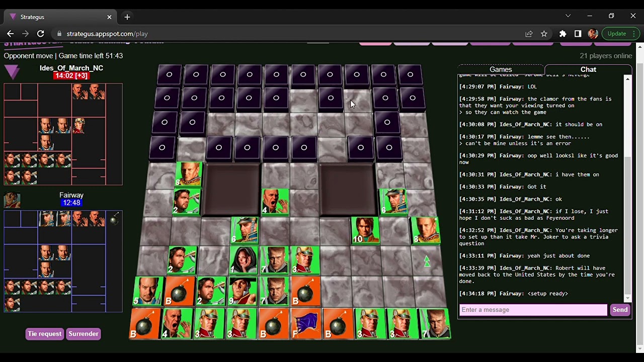
Task: Select the rank 10 Marshal piece
Action: click(365, 231)
